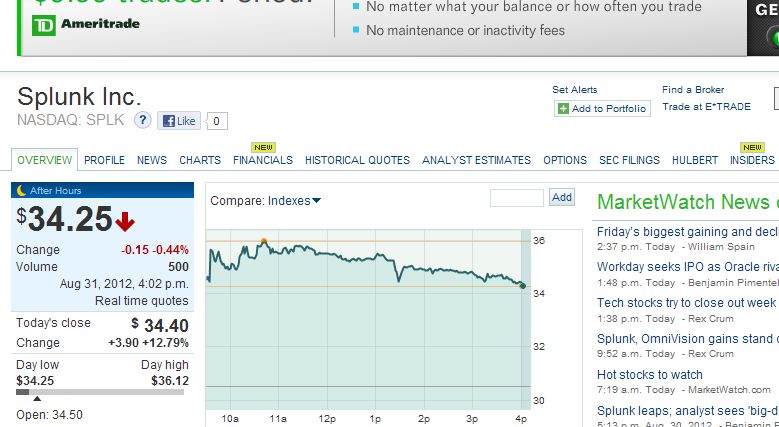Click the closing price dot on chart
779x427 pixels.
523,285
